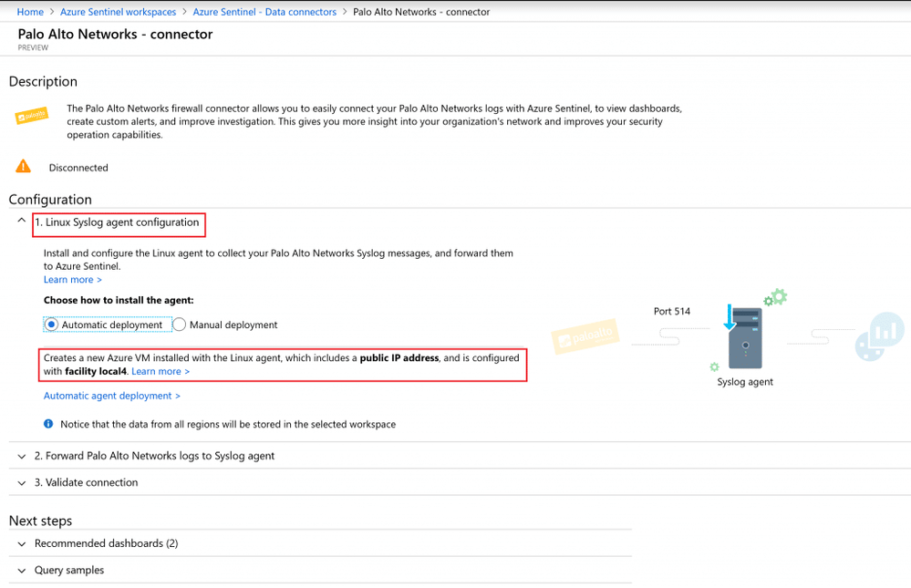
Task: Click 2. Forward Palo Alto Networks logs heading
Action: coord(154,456)
